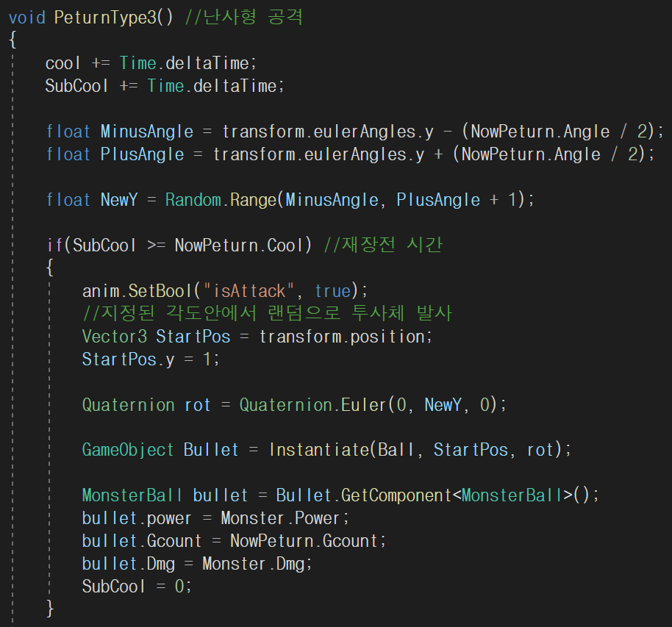
Task: Click the method's opening brace
Action: click(x=12, y=40)
